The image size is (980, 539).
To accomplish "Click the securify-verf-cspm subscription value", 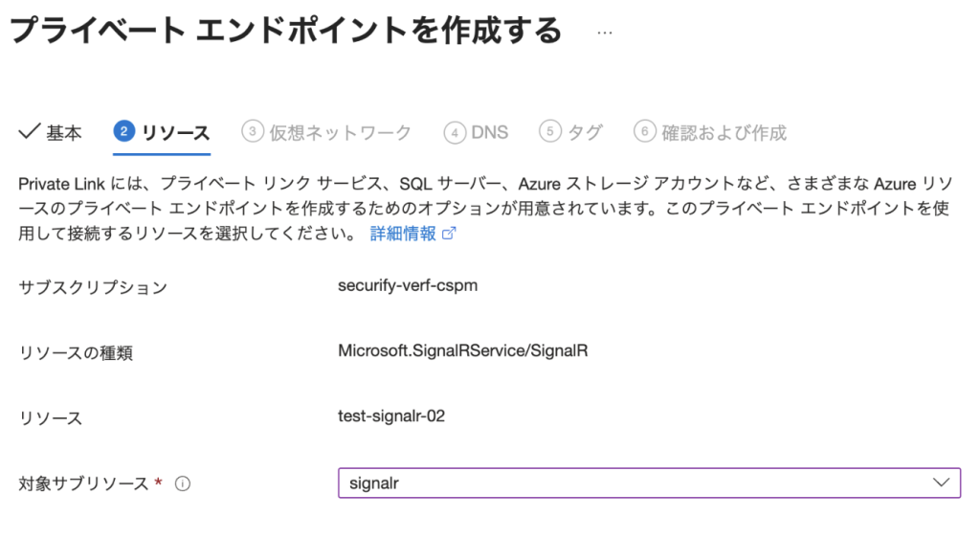I will click(408, 285).
